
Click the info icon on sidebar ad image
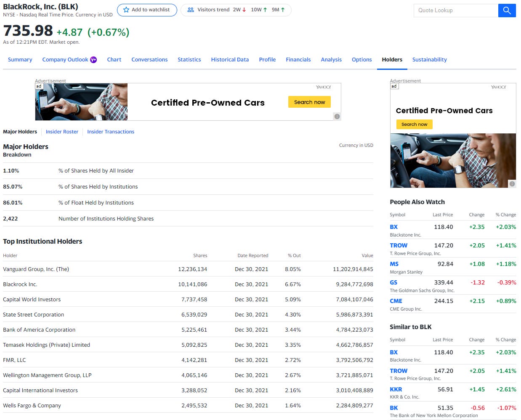pos(512,184)
